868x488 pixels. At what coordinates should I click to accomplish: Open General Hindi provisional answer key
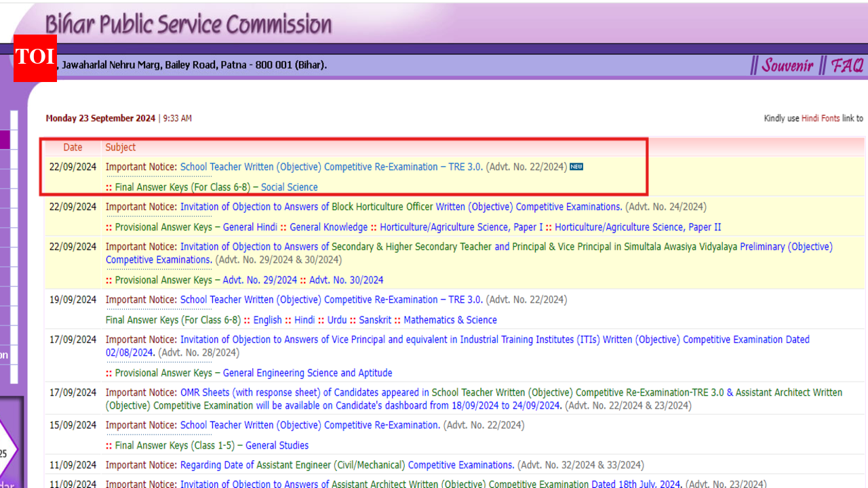(250, 227)
